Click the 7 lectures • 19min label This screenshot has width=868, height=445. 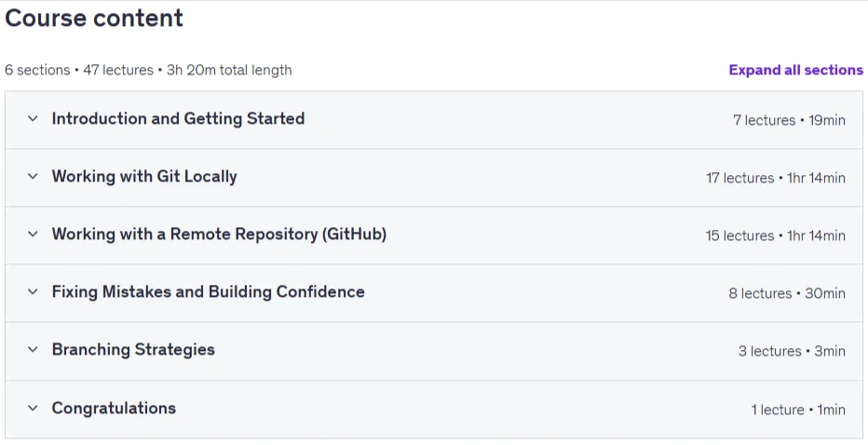click(789, 120)
